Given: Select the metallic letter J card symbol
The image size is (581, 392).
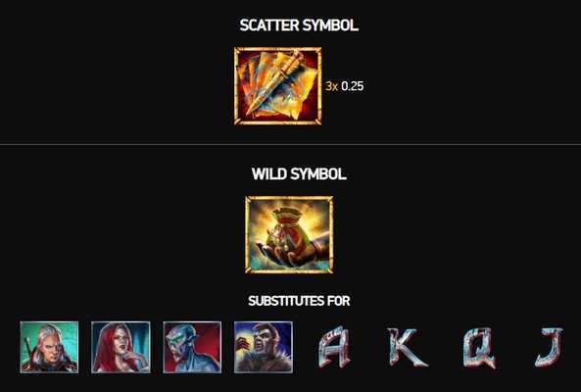Looking at the screenshot, I should tap(551, 347).
